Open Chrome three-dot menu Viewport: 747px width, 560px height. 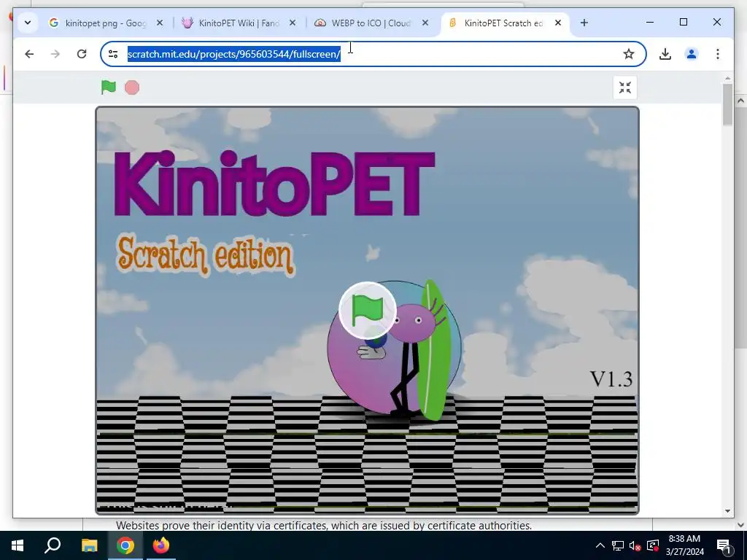tap(718, 54)
